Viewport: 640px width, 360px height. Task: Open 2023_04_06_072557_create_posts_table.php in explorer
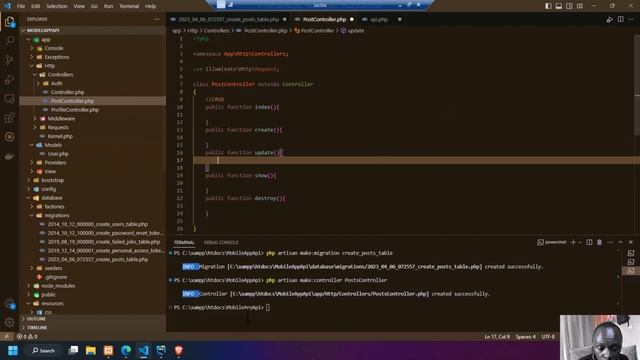click(98, 259)
